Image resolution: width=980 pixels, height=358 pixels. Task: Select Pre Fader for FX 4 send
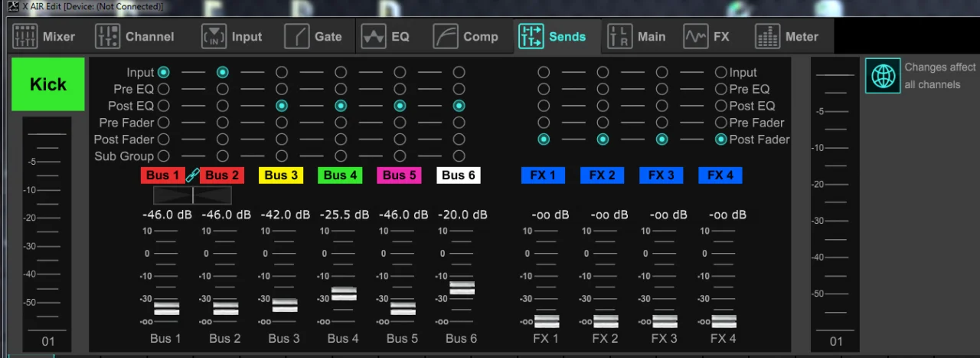point(720,123)
